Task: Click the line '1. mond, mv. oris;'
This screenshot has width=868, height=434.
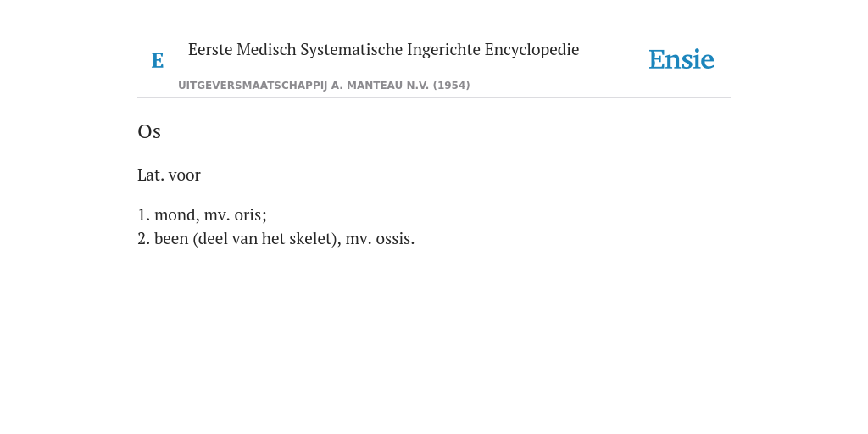Action: coord(202,214)
